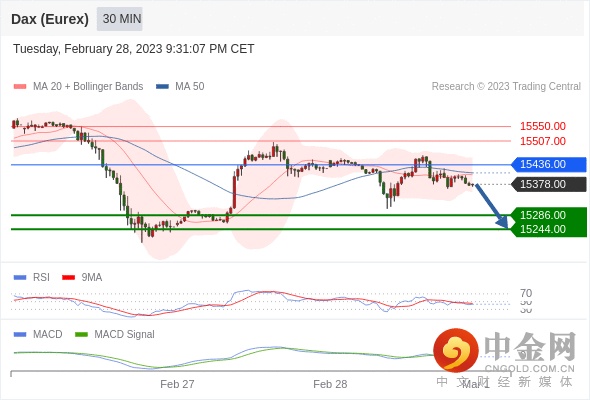Toggle the MA 50 legend swatch
The height and width of the screenshot is (400, 590).
[x=162, y=87]
